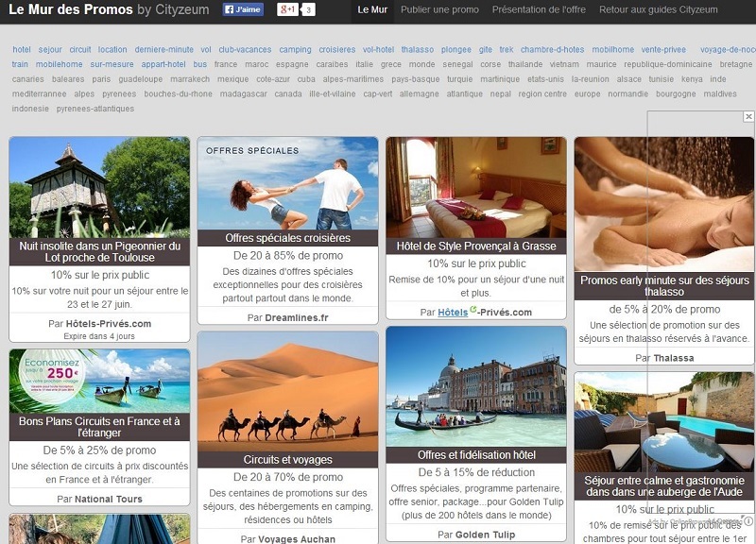Viewport: 756px width, 544px height.
Task: Open the Venice gondola hotel offer image
Action: point(475,385)
